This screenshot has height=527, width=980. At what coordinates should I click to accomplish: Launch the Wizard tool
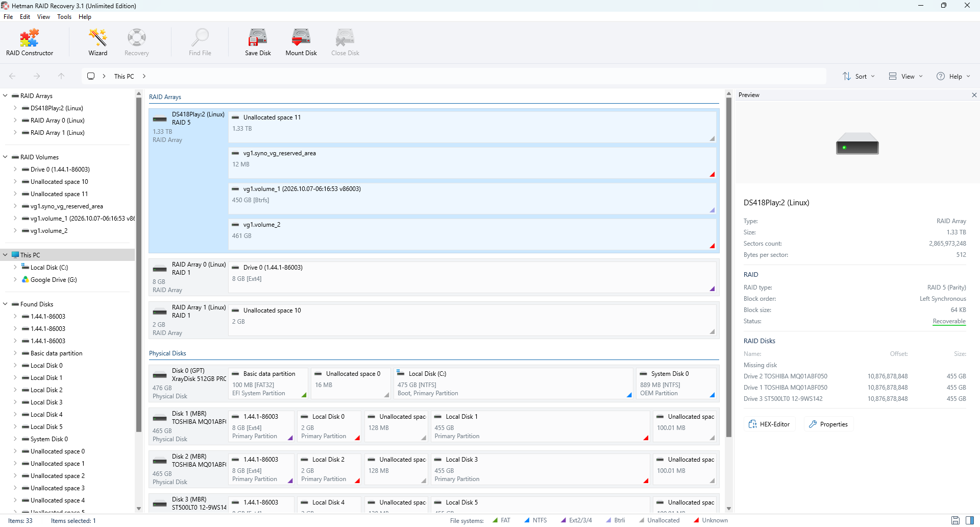[97, 42]
